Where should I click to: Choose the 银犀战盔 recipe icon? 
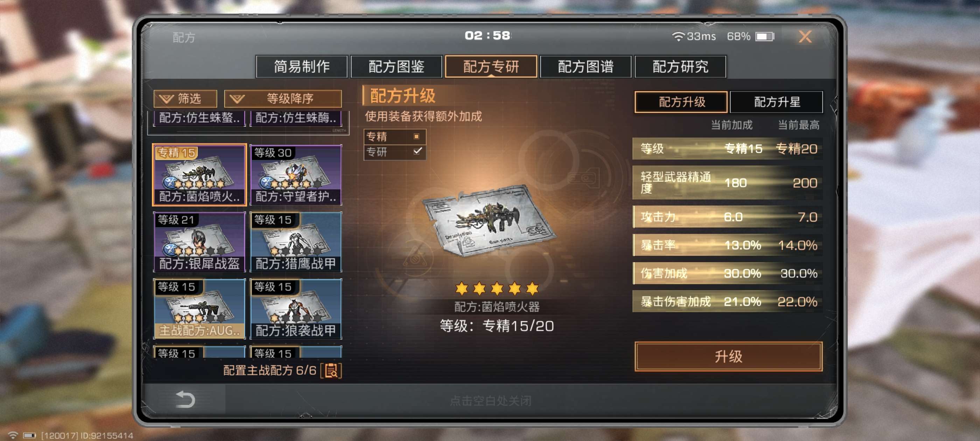click(199, 241)
